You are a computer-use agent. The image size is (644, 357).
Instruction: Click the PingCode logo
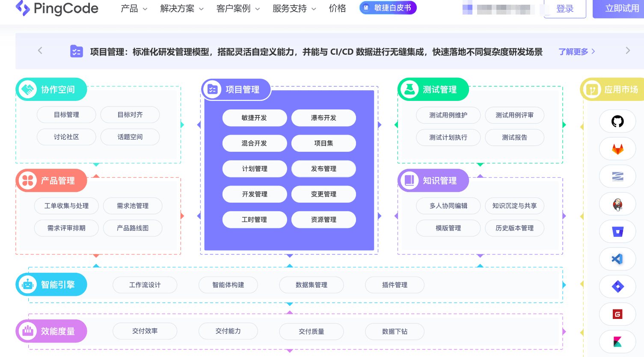(56, 8)
